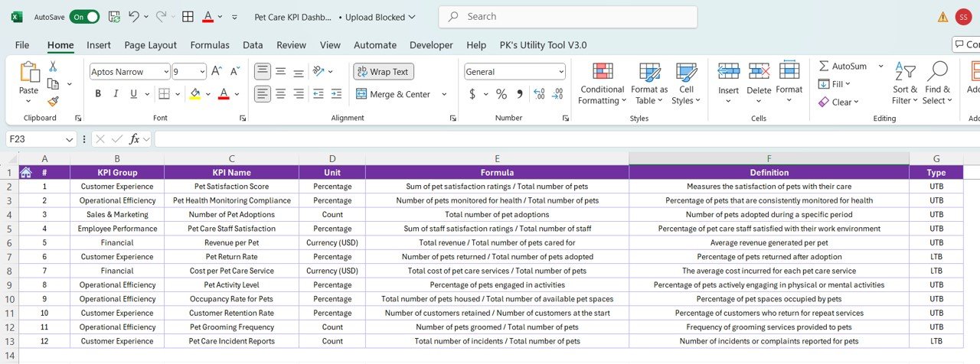The height and width of the screenshot is (364, 980).
Task: Click Increase Decimal icon
Action: pyautogui.click(x=539, y=94)
